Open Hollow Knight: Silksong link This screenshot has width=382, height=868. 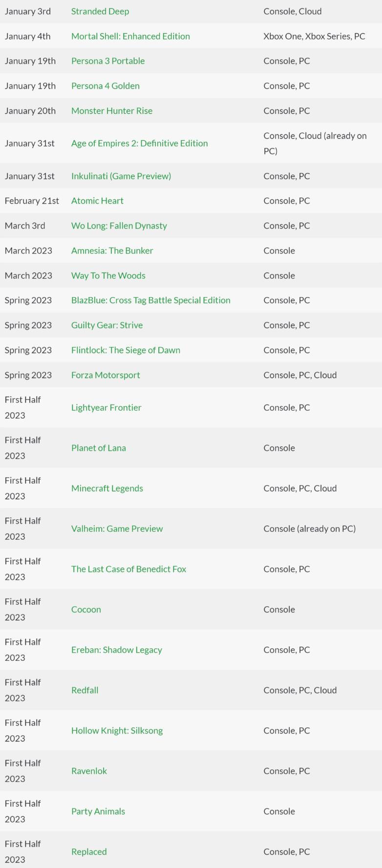tap(117, 731)
